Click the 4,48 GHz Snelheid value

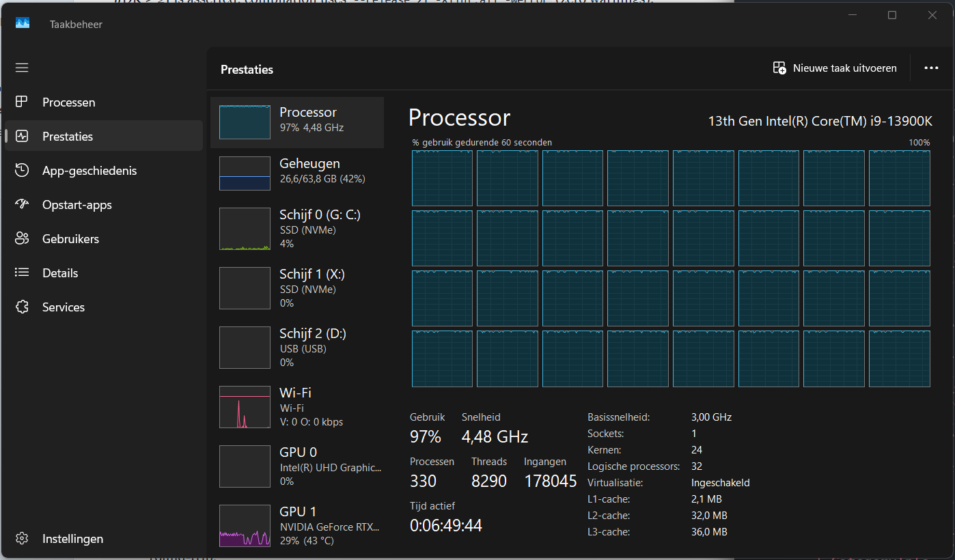(495, 437)
